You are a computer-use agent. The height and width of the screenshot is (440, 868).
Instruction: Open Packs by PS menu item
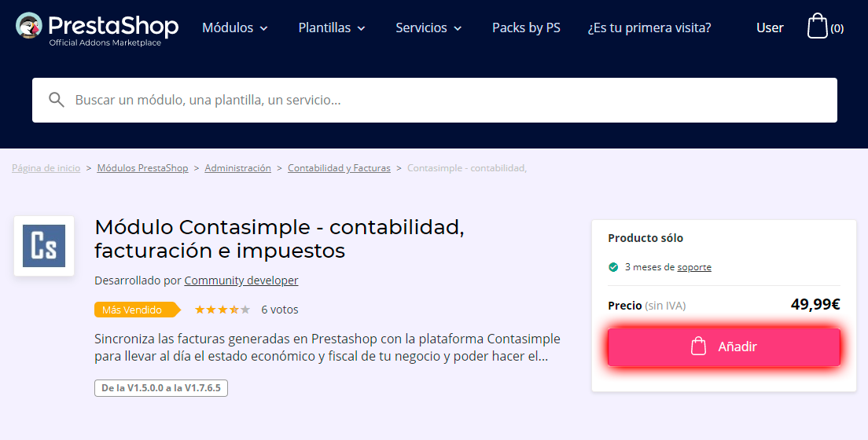pyautogui.click(x=527, y=27)
